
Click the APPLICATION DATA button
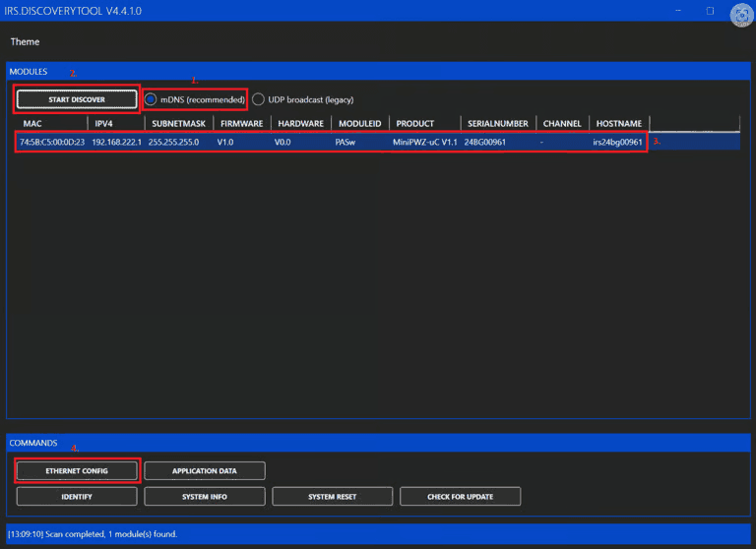click(205, 471)
